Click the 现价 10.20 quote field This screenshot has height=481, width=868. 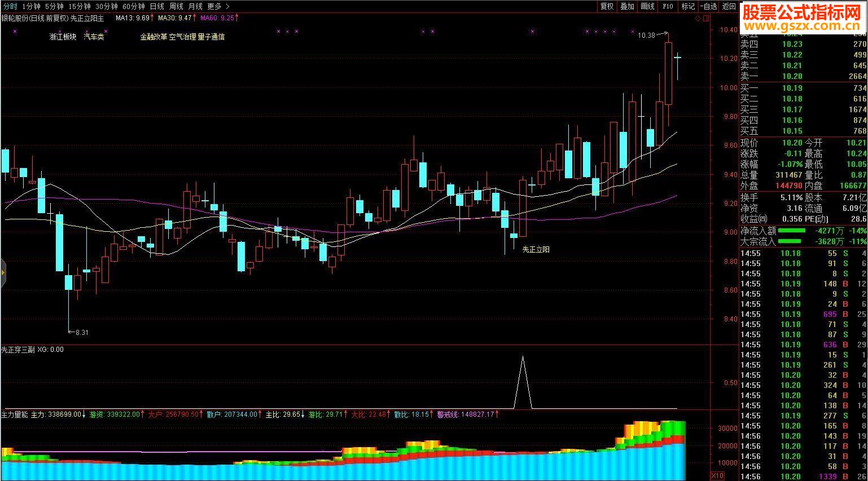(x=771, y=143)
